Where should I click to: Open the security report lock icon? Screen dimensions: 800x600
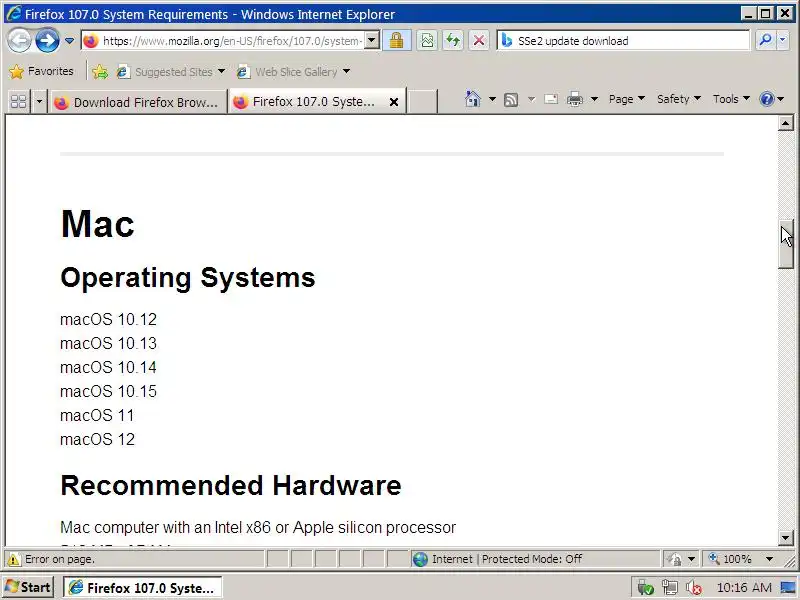point(396,40)
